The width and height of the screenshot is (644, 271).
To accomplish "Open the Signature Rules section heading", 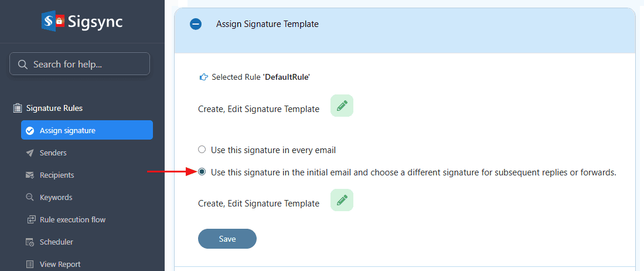I will click(x=54, y=109).
